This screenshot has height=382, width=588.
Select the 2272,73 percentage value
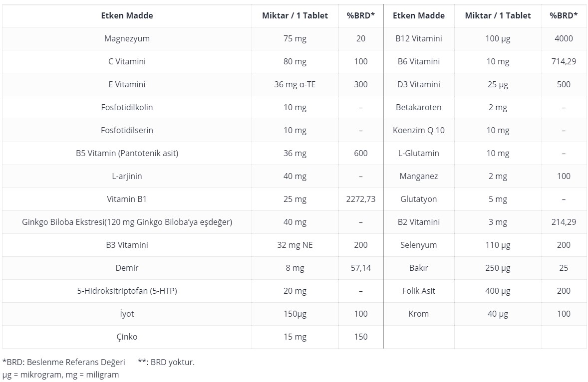(x=360, y=199)
